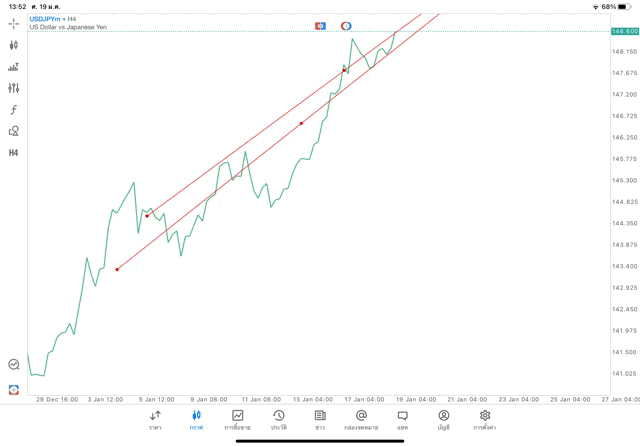Tap the current price label 148.600
The height and width of the screenshot is (447, 640).
[624, 31]
